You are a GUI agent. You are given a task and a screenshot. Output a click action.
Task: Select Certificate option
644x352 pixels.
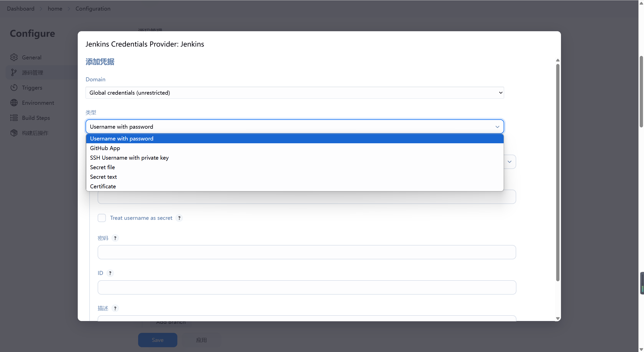pyautogui.click(x=295, y=187)
